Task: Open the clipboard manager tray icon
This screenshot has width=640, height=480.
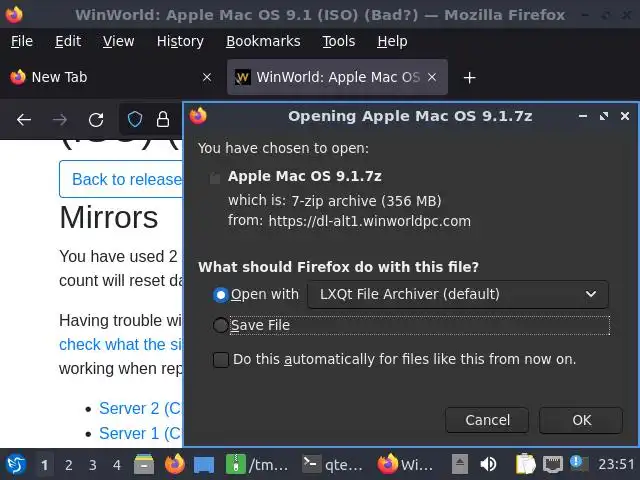Action: pyautogui.click(x=525, y=464)
